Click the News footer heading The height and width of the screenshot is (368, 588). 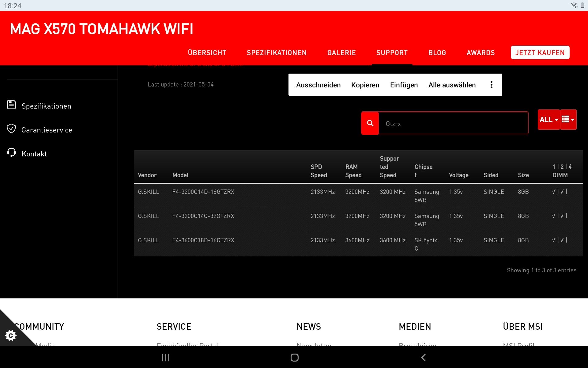(309, 327)
